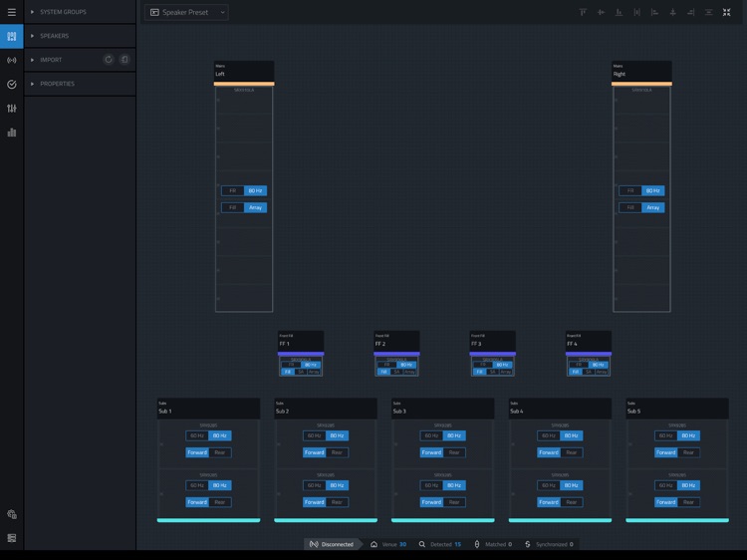Open the checkmark test system icon
The width and height of the screenshot is (747, 560).
click(11, 85)
